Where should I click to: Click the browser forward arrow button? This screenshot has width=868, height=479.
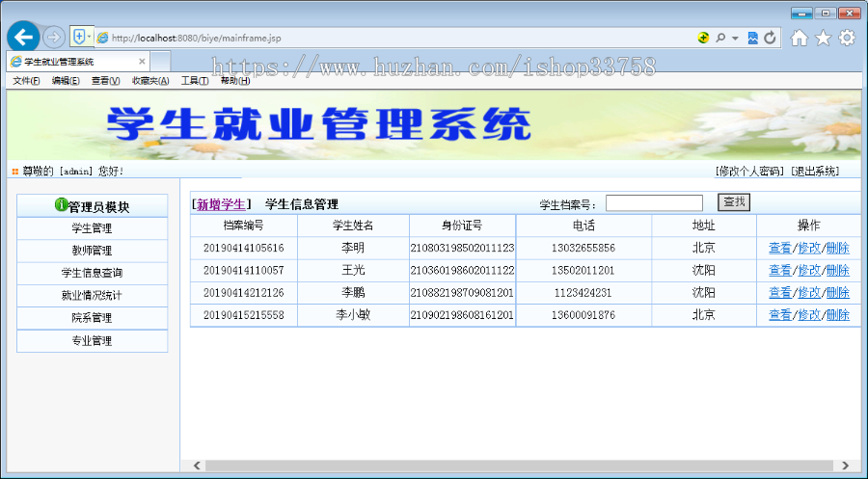[54, 38]
